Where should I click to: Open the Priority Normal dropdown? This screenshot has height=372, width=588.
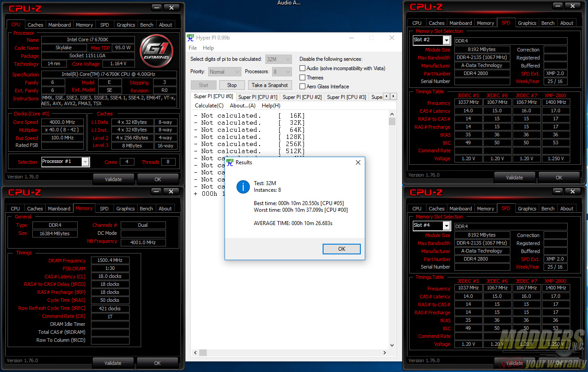tap(225, 71)
